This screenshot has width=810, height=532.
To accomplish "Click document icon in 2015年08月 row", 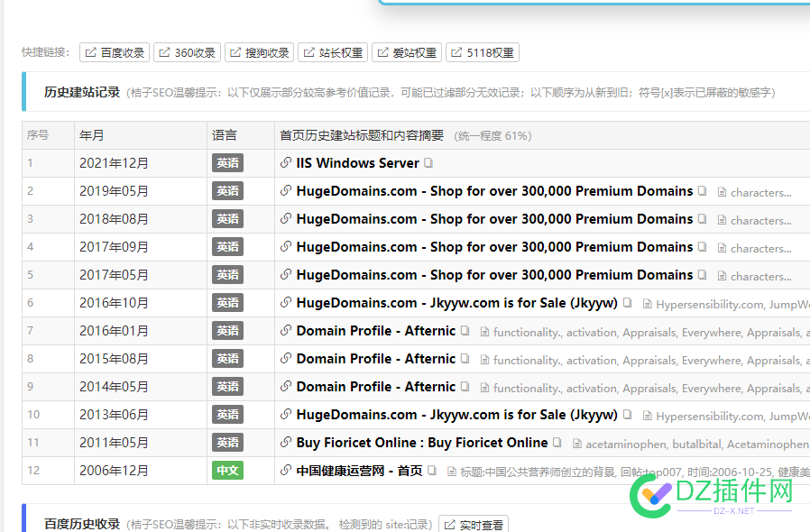I will coord(484,360).
